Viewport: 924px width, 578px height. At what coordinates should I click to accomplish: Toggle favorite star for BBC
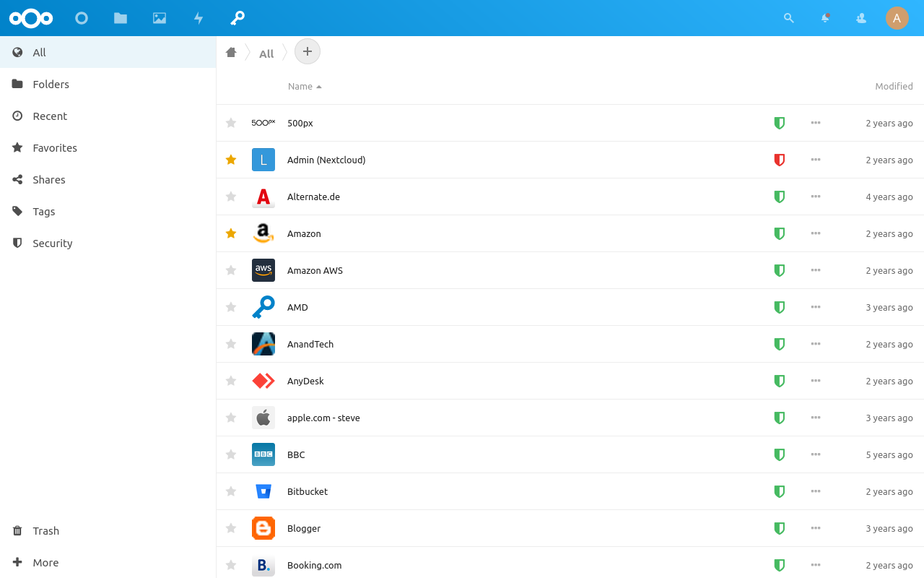231,454
